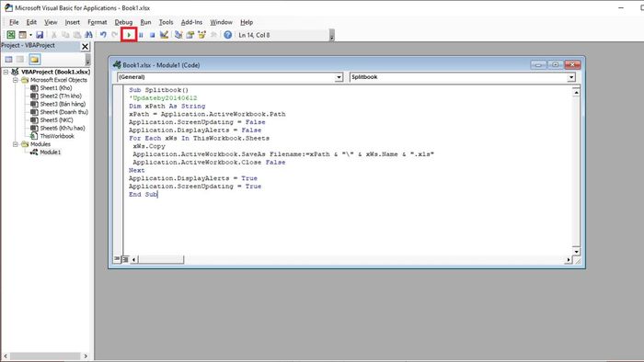The height and width of the screenshot is (362, 644).
Task: Collapse the VBAProject (Book1.xlsx) node
Action: tap(6, 72)
